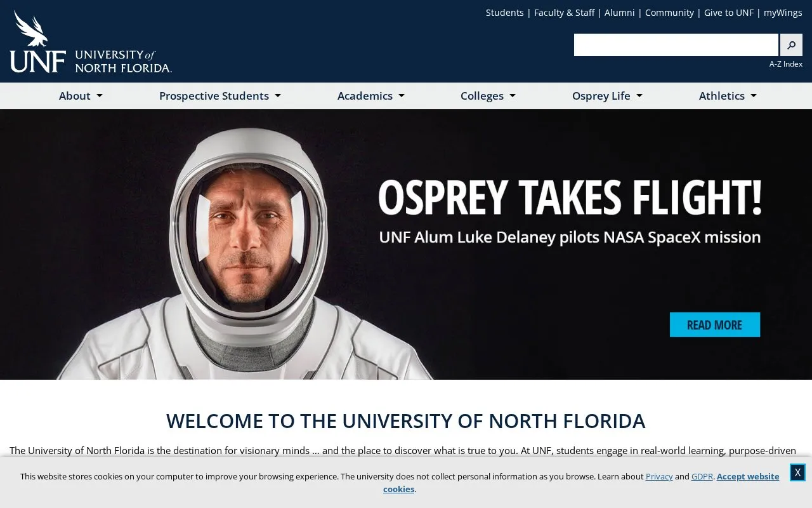Focus the site search field
Viewport: 812px width, 508px height.
pyautogui.click(x=676, y=45)
